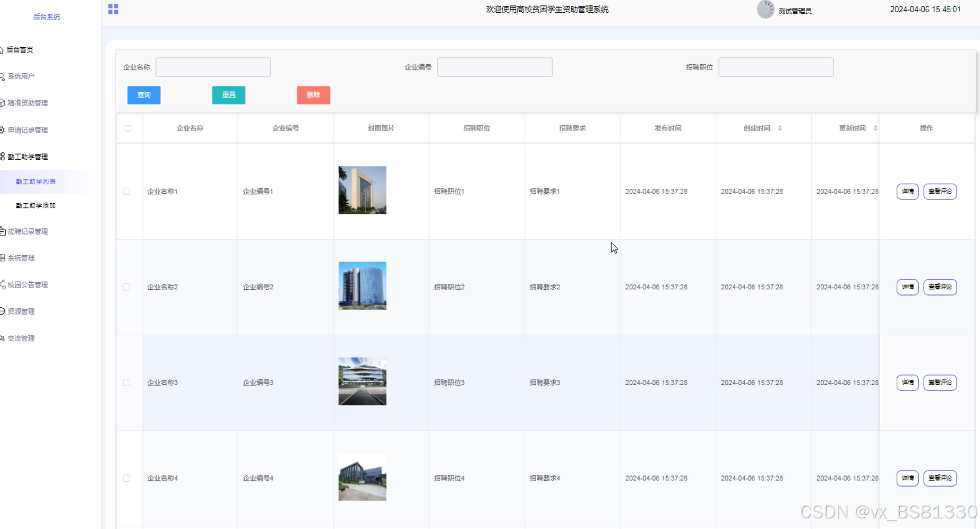
Task: Sort by 更新时间 using sort arrows
Action: [875, 128]
